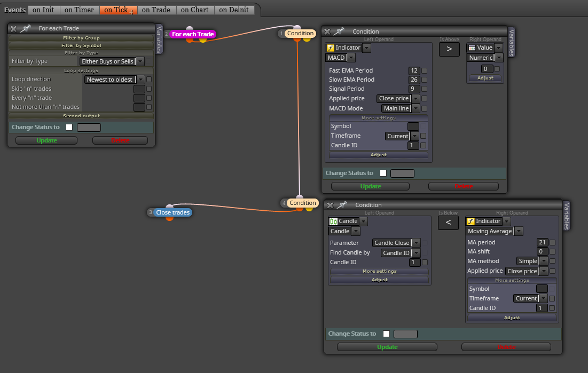Pin the Candle Condition panel
This screenshot has width=588, height=373.
point(342,205)
